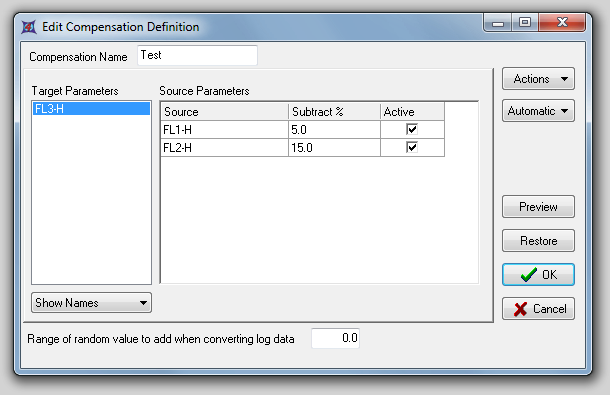Uncheck Active checkbox for FL2-H
Image resolution: width=610 pixels, height=395 pixels.
(412, 147)
